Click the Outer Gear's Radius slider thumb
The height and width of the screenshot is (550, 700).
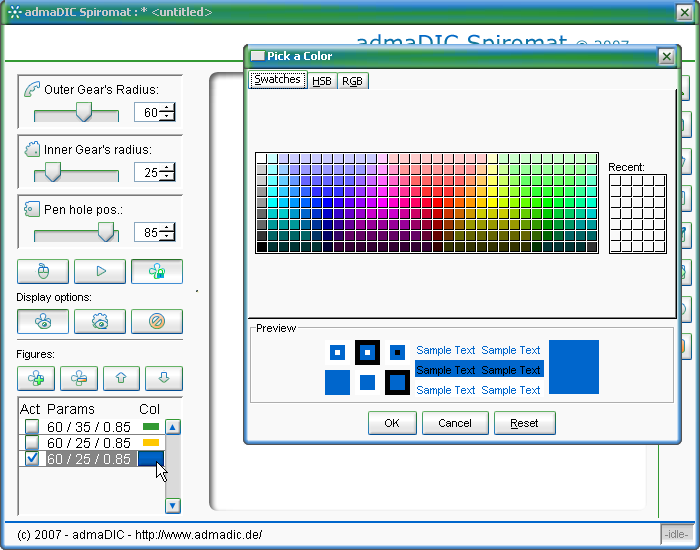pyautogui.click(x=83, y=112)
